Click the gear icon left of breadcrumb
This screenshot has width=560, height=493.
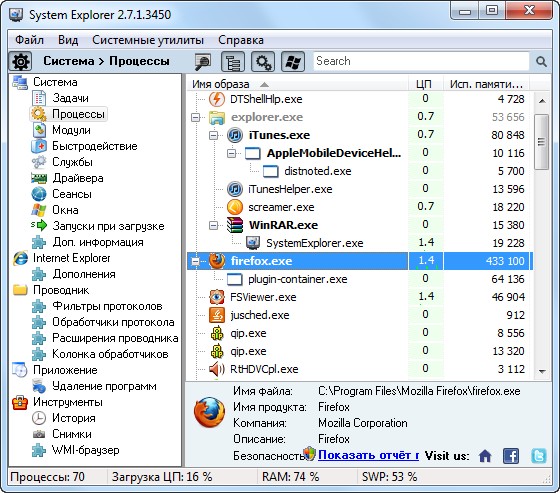tap(21, 61)
